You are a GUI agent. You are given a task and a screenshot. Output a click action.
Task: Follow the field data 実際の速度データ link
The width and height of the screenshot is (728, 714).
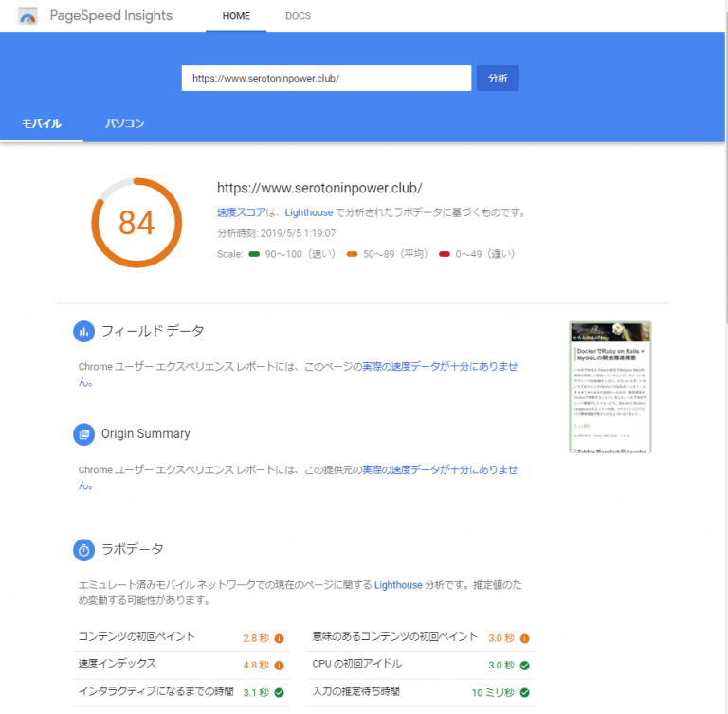440,367
